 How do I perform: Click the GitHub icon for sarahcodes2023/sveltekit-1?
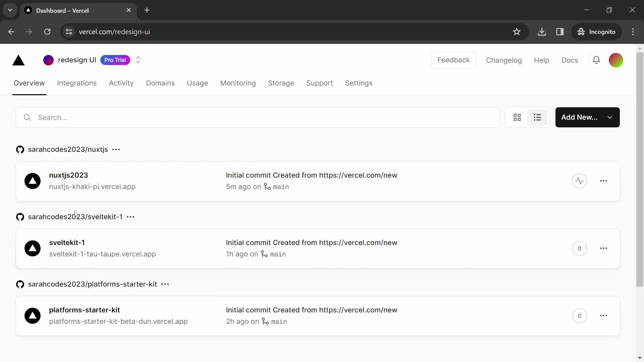point(20,217)
